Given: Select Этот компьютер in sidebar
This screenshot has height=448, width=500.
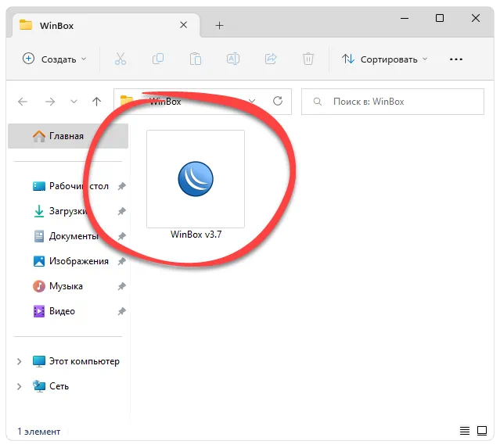Looking at the screenshot, I should pyautogui.click(x=76, y=361).
